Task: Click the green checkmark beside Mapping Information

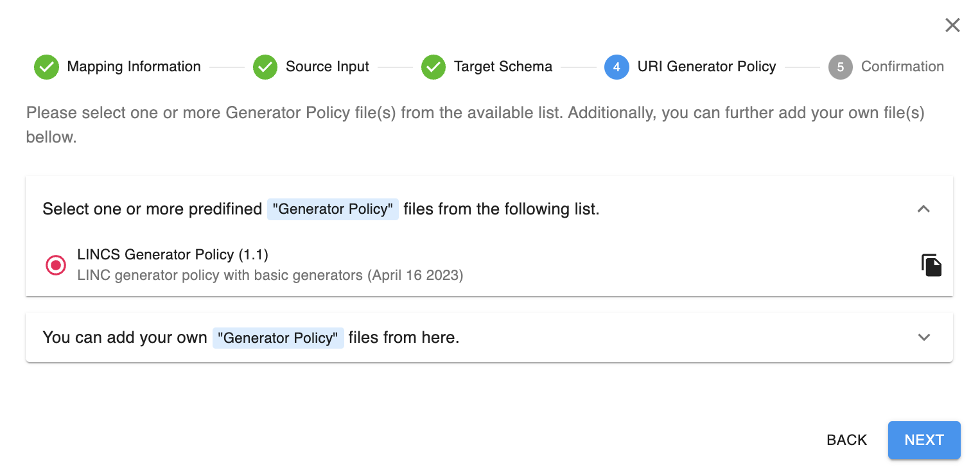Action: 46,67
